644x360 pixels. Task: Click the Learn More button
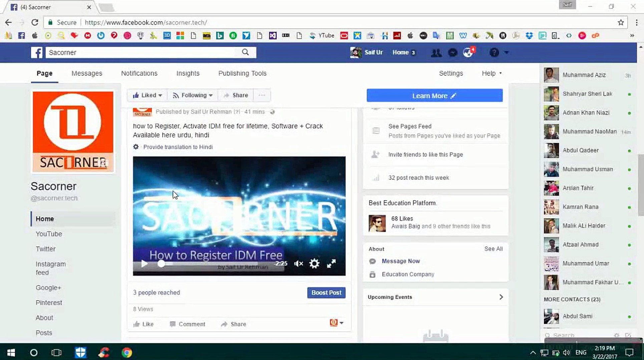[x=434, y=96]
